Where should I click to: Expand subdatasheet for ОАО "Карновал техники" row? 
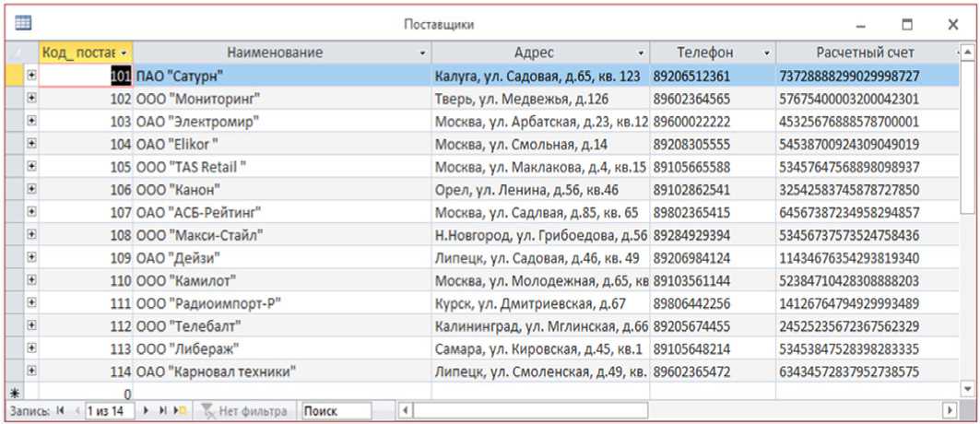32,371
